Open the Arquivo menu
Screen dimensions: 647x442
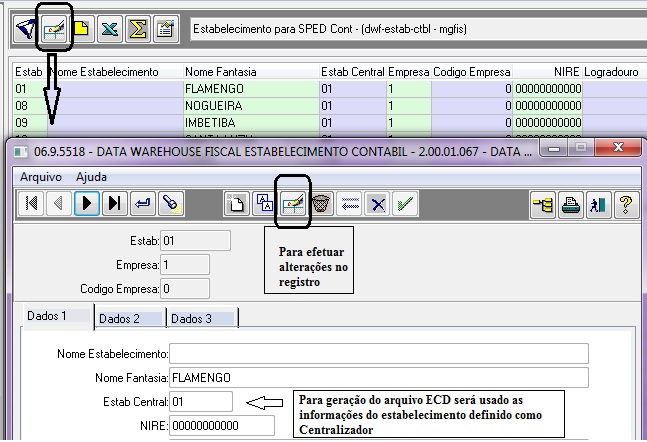pos(41,177)
